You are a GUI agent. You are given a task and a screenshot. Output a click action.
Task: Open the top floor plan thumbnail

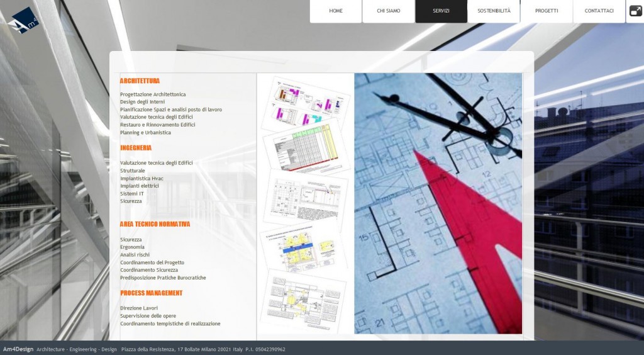click(305, 103)
